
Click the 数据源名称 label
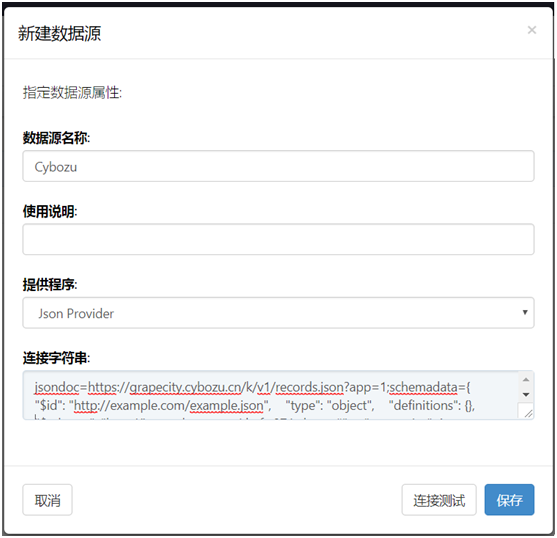(x=56, y=138)
